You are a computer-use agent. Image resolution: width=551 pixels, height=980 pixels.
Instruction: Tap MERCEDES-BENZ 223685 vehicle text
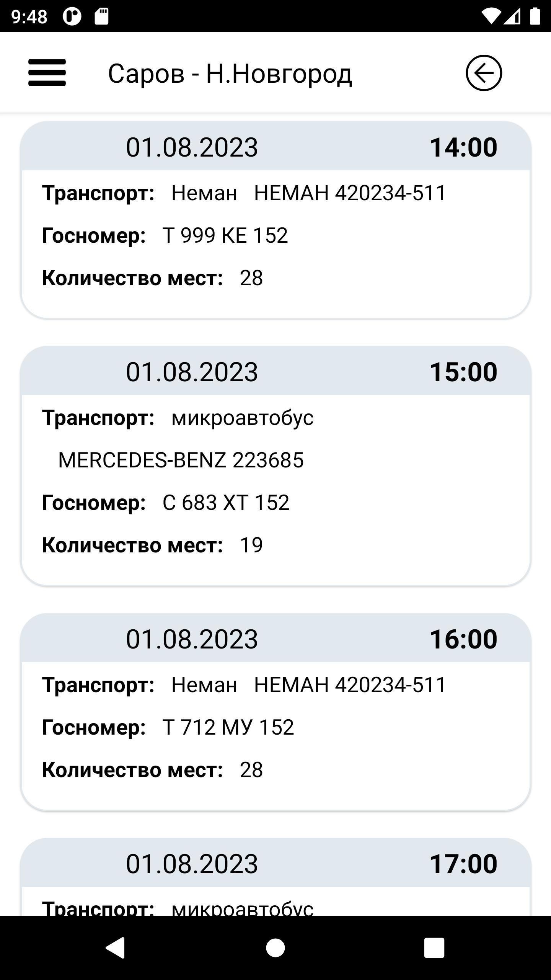pos(181,460)
